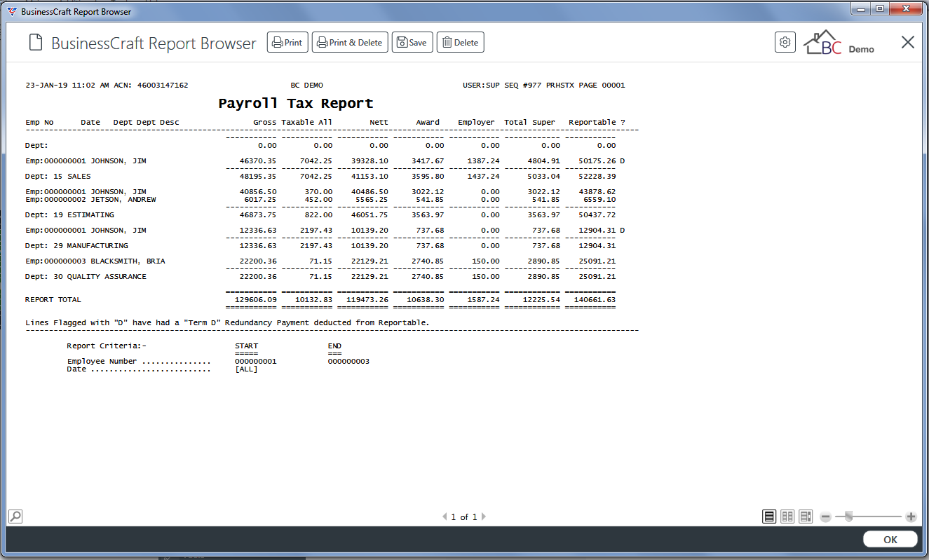Image resolution: width=929 pixels, height=560 pixels.
Task: Click the '1 of 1' page indicator
Action: (x=463, y=517)
